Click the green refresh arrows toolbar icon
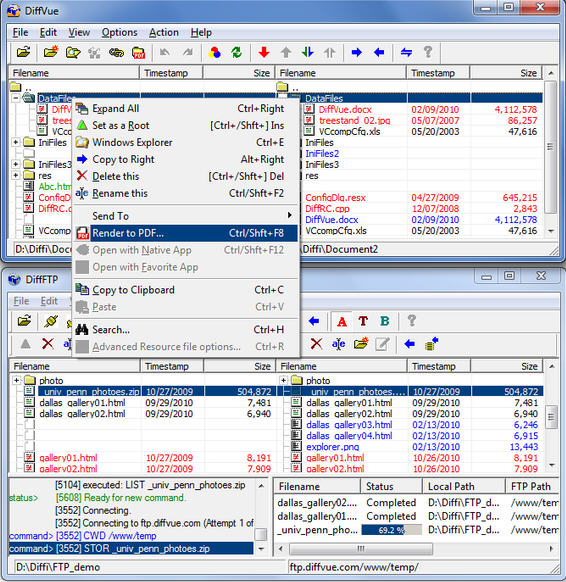The height and width of the screenshot is (582, 566). pyautogui.click(x=236, y=52)
